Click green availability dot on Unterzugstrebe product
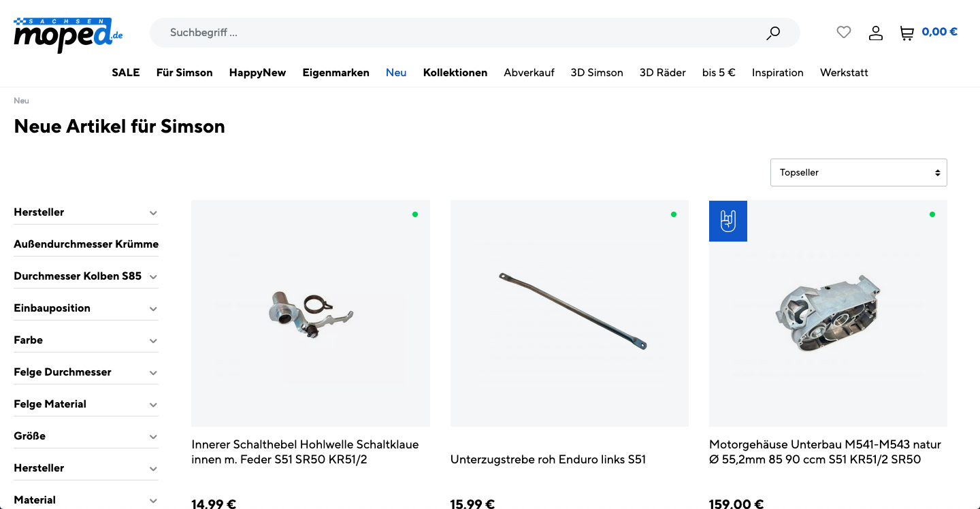Screen dimensions: 980x509 click(674, 214)
